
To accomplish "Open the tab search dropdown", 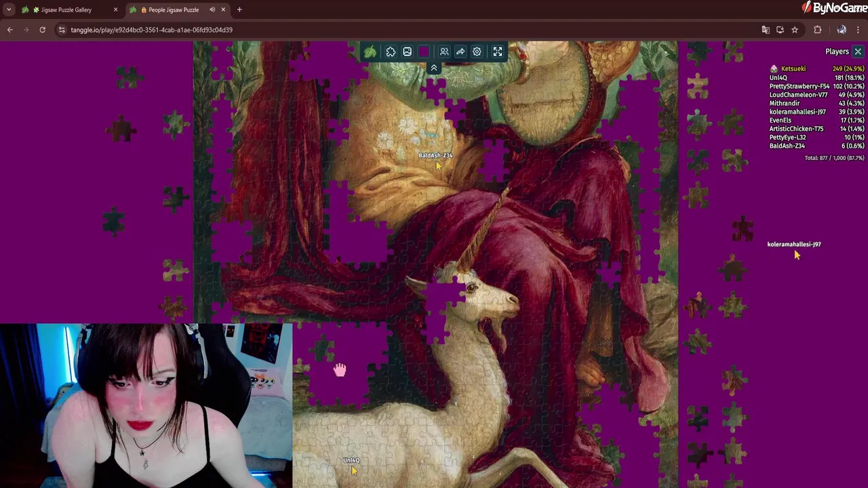I will [9, 9].
